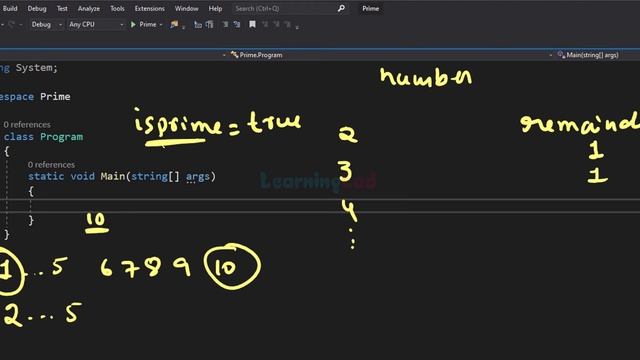This screenshot has height=360, width=640.
Task: Click the green Start Prime play icon
Action: pos(133,24)
